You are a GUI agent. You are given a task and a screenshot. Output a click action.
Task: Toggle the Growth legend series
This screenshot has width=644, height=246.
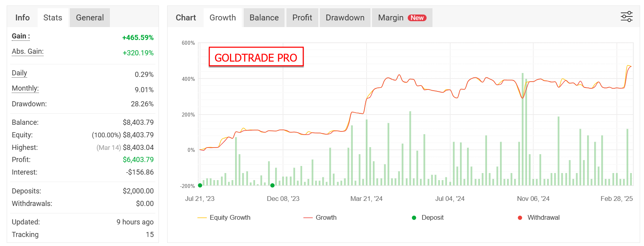click(x=320, y=217)
